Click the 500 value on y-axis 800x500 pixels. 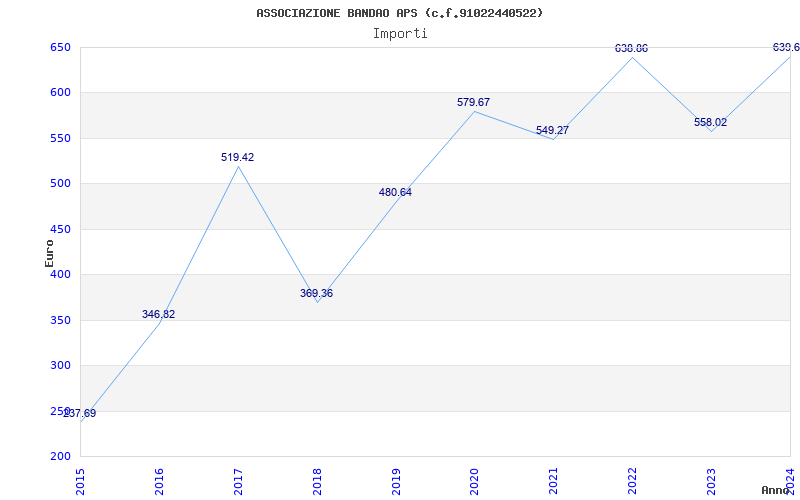60,184
